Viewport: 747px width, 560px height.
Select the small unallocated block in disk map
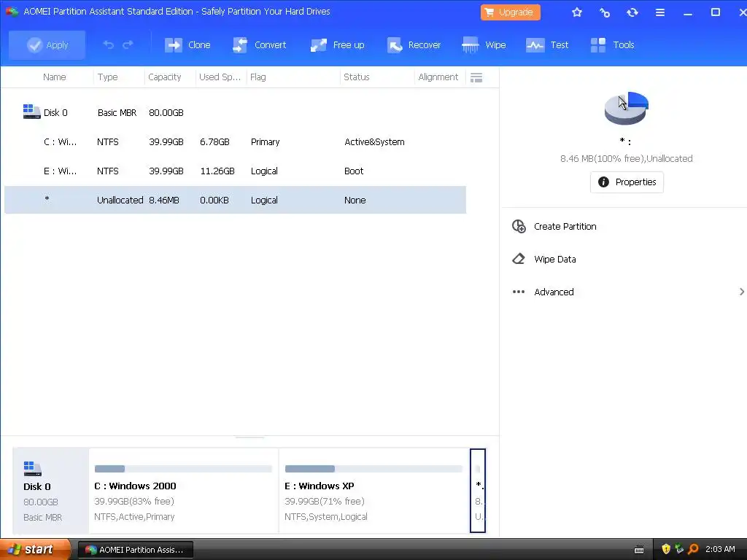(x=478, y=491)
